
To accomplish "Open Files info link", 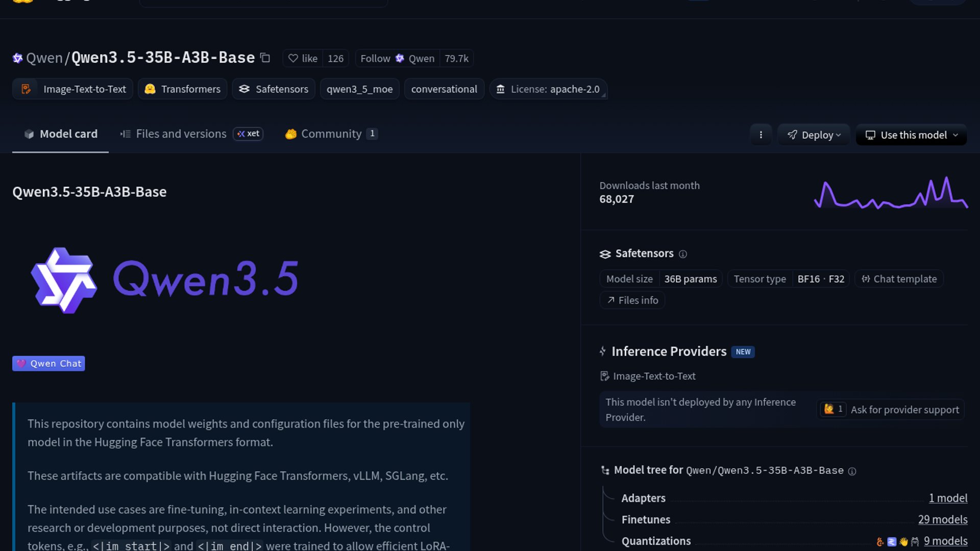I will click(x=632, y=300).
